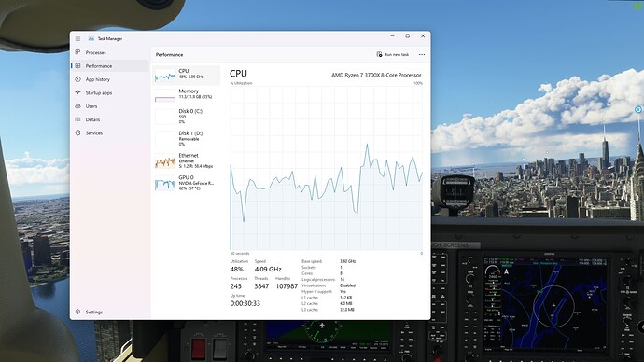Select the Ethernet activity graph thumbnail
Image resolution: width=644 pixels, height=362 pixels.
tap(165, 160)
